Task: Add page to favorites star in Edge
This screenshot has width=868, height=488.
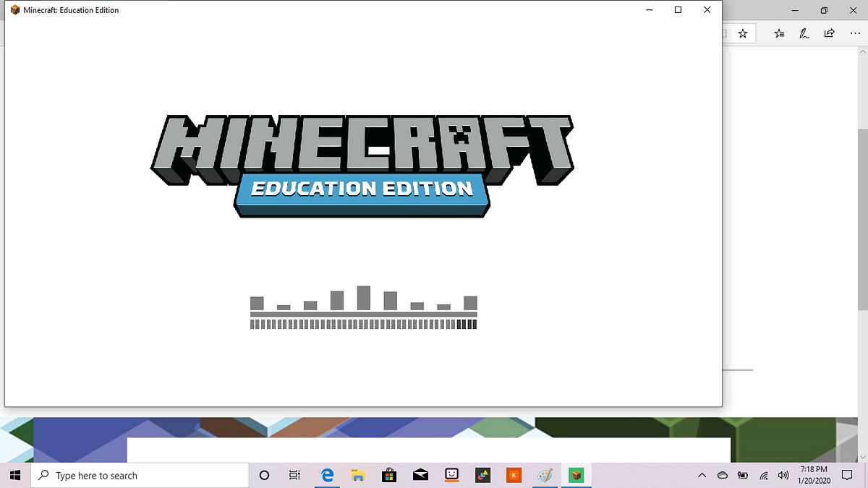Action: click(x=743, y=33)
